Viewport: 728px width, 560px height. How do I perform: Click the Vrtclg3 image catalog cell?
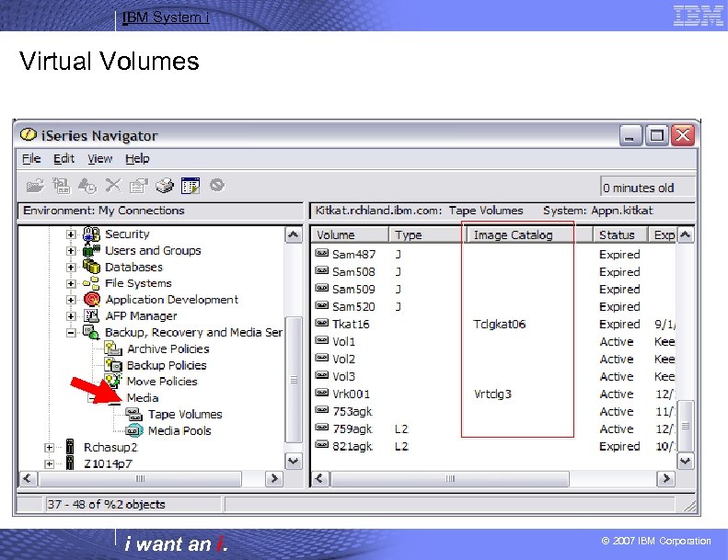492,394
